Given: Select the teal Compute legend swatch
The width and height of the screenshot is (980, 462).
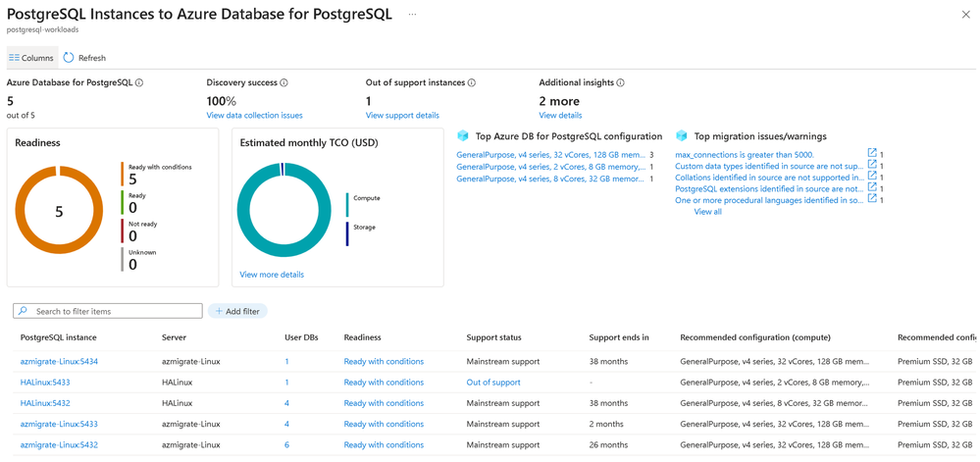Looking at the screenshot, I should pyautogui.click(x=347, y=204).
